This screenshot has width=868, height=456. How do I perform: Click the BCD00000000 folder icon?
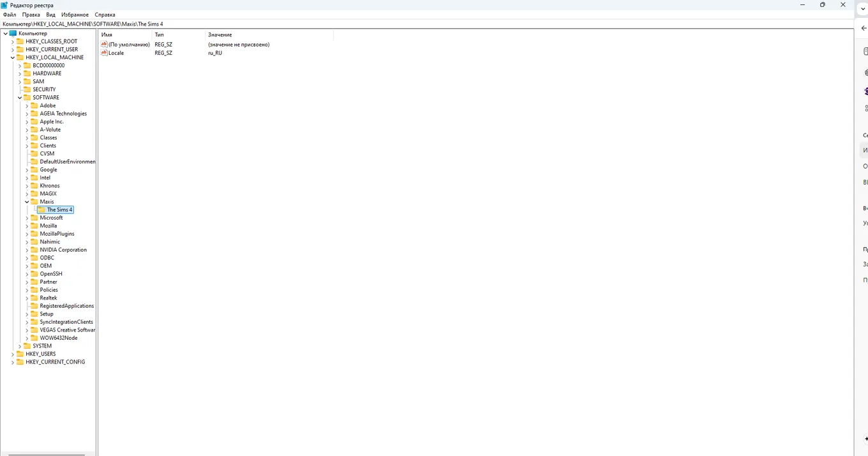click(x=27, y=65)
